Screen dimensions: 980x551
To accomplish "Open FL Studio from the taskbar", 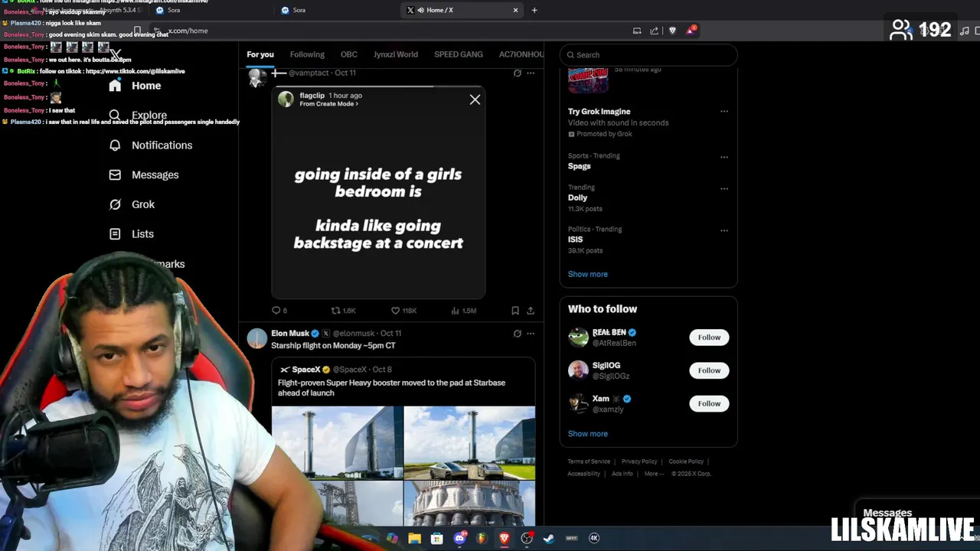I will (482, 539).
